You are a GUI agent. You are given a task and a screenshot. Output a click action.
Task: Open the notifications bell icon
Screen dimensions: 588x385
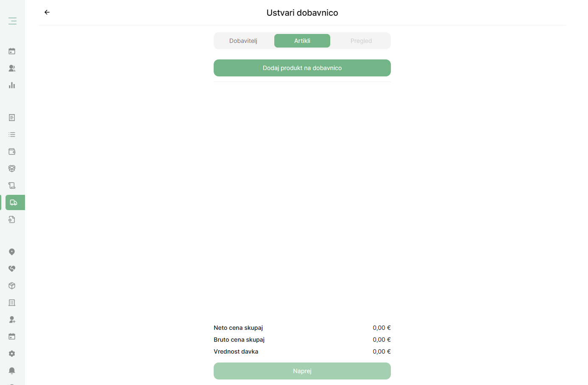[x=12, y=371]
